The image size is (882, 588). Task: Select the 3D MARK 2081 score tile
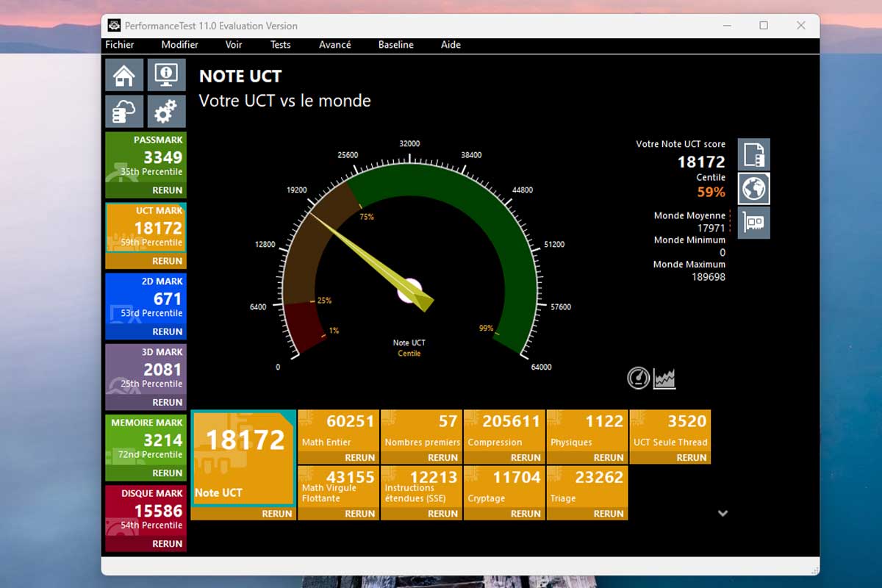(x=146, y=369)
